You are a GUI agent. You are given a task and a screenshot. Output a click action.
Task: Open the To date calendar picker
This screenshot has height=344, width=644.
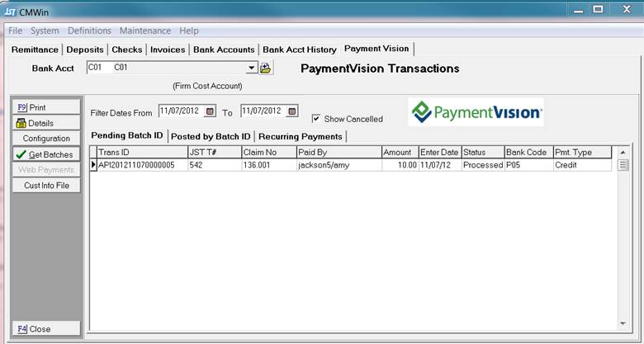(x=290, y=111)
